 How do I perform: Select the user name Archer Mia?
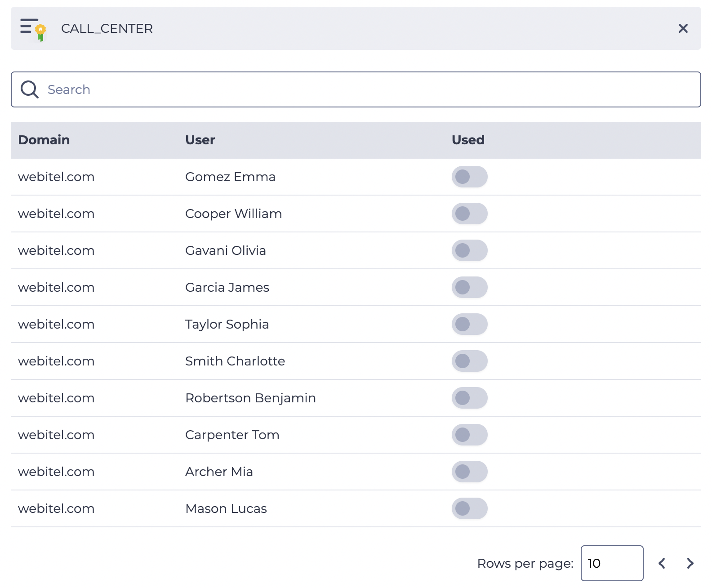pos(219,472)
